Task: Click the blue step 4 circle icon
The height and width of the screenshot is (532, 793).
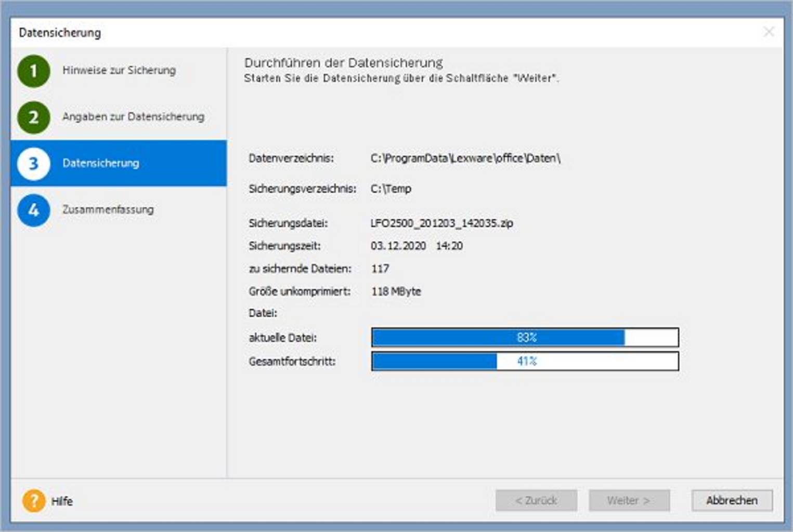Action: click(34, 210)
